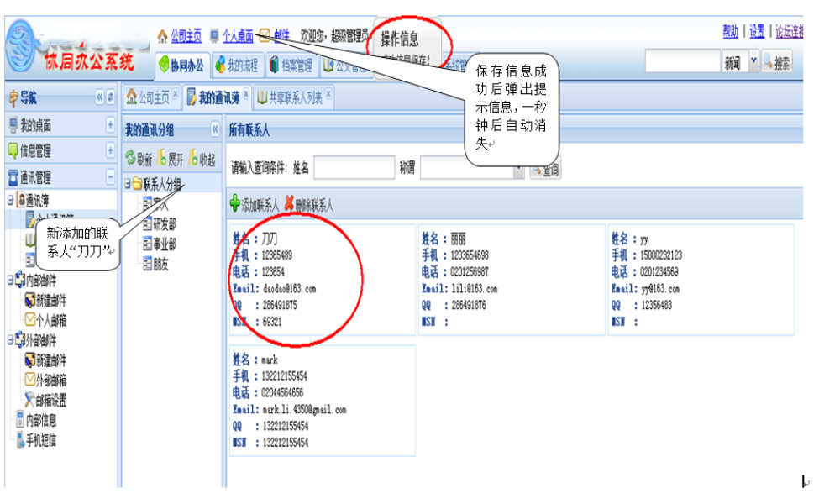Viewport: 840px width, 504px height.
Task: Click email lili@163.com
Action: click(x=475, y=289)
